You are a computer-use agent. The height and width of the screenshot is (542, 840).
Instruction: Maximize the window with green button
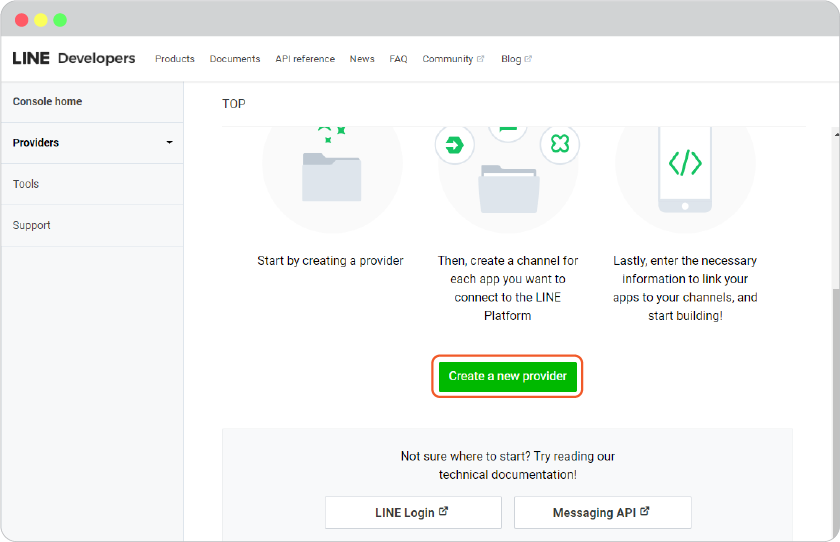(x=60, y=20)
